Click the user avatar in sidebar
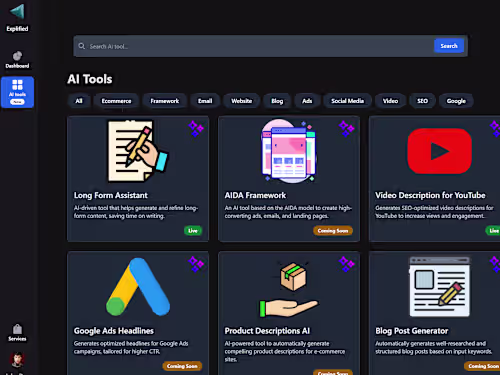The width and height of the screenshot is (500, 375). 17,360
